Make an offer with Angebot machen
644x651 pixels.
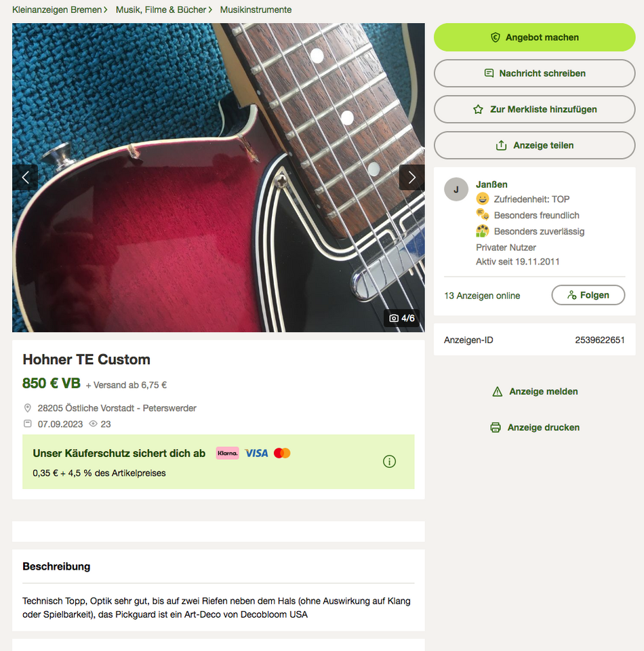[534, 37]
